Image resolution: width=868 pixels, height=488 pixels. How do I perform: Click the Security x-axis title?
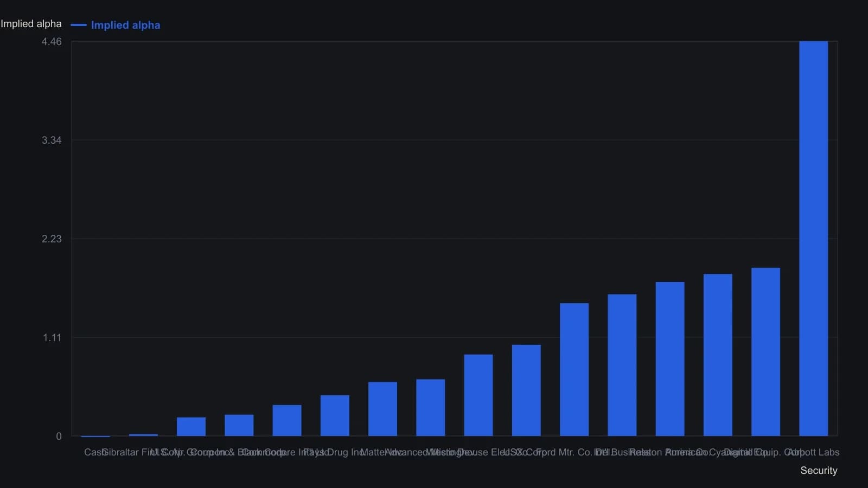(x=819, y=471)
